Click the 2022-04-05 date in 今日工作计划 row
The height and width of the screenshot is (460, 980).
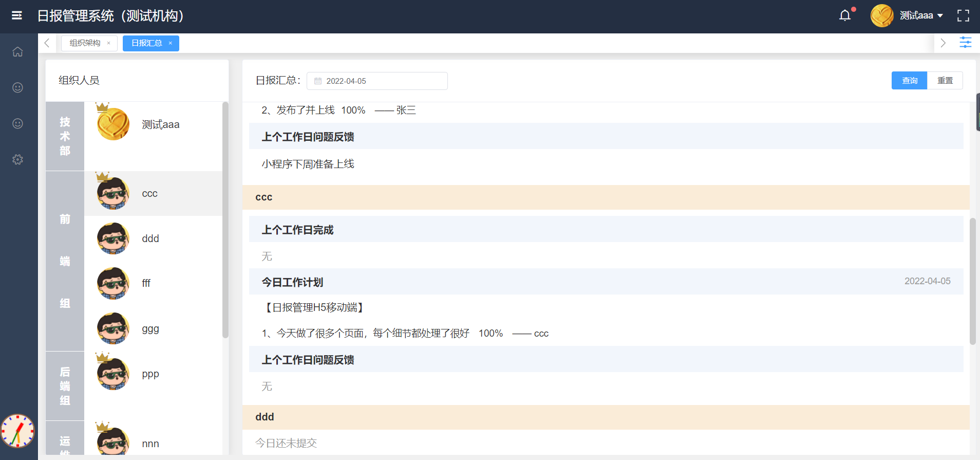tap(927, 281)
